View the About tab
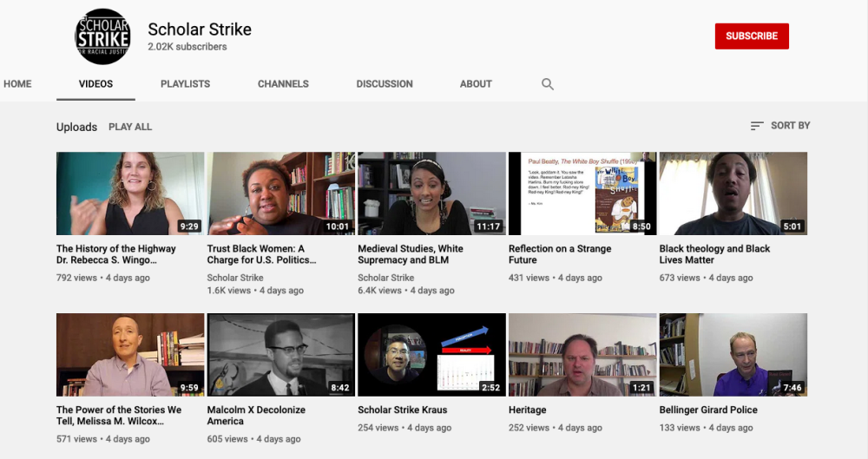 click(x=476, y=84)
